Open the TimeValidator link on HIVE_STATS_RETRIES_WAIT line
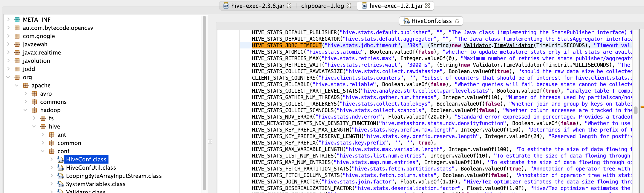This screenshot has width=644, height=193. [x=523, y=65]
